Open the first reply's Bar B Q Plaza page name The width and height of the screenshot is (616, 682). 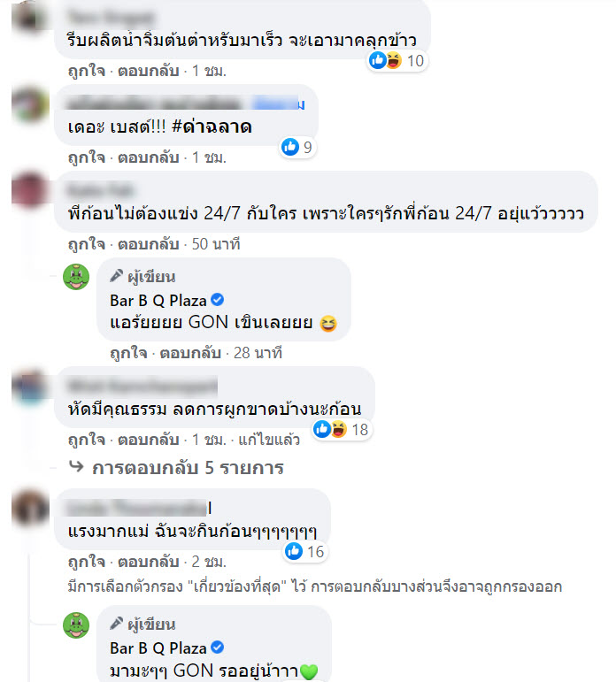[158, 300]
